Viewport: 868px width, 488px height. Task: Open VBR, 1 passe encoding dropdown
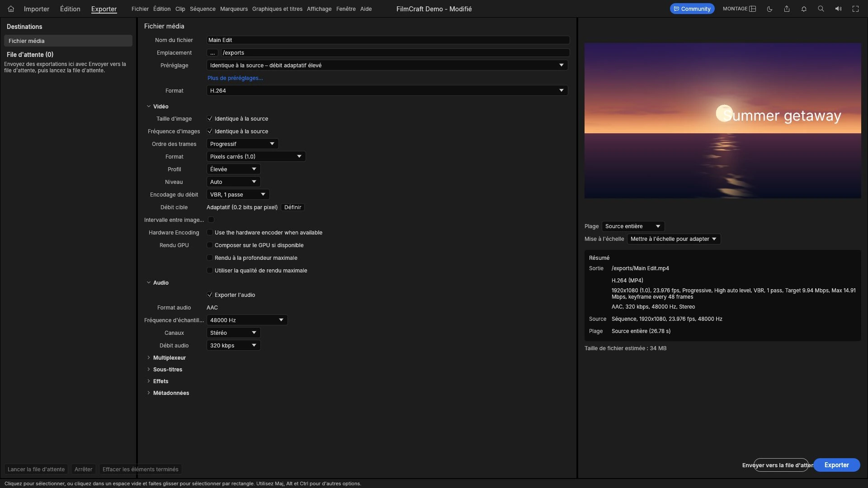[238, 195]
